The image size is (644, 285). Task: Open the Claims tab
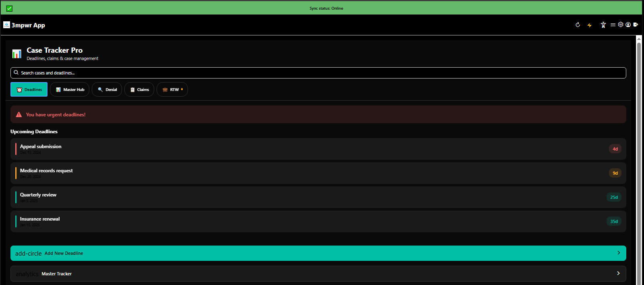pos(139,89)
